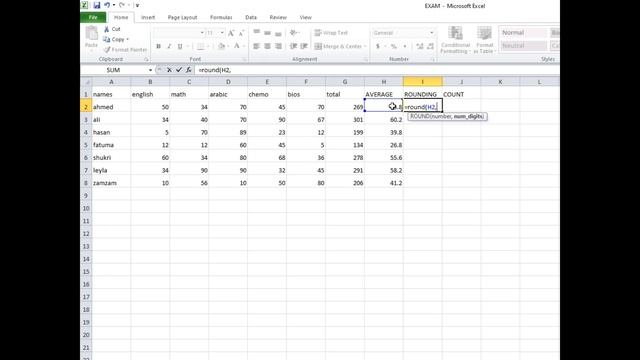Viewport: 640px width, 360px height.
Task: Click Merge & Center
Action: click(338, 46)
